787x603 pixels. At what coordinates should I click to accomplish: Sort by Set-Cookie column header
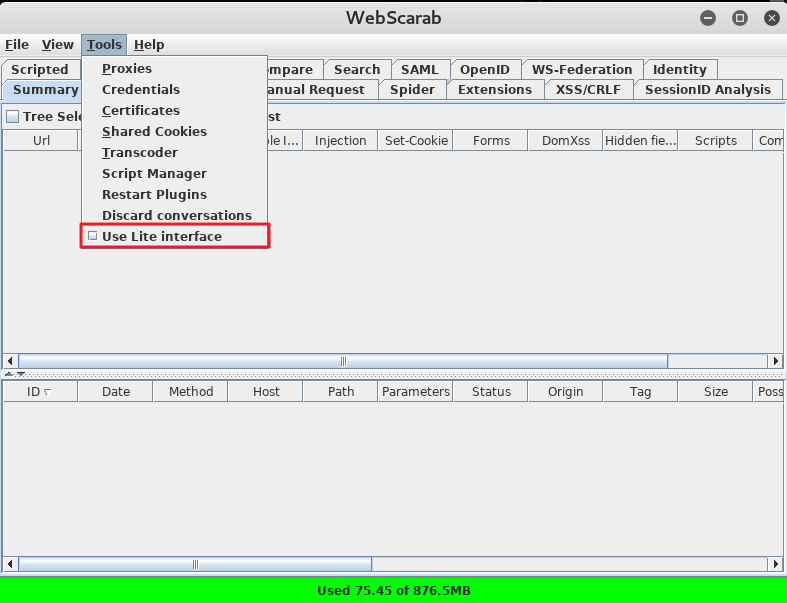tap(416, 141)
